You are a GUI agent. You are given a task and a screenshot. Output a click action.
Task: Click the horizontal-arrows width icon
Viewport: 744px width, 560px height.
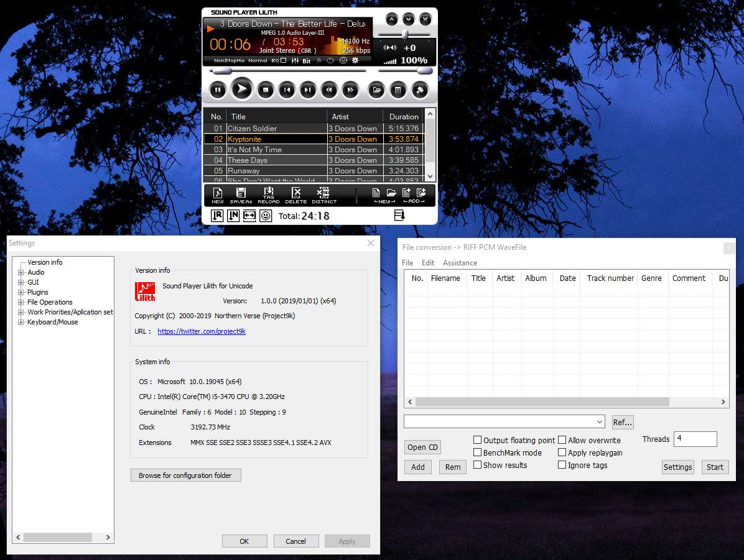click(249, 216)
